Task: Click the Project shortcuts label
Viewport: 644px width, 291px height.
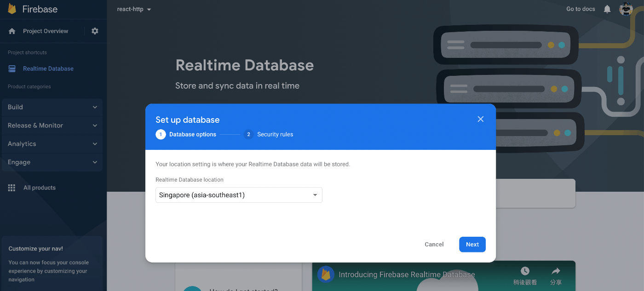Action: pos(27,52)
